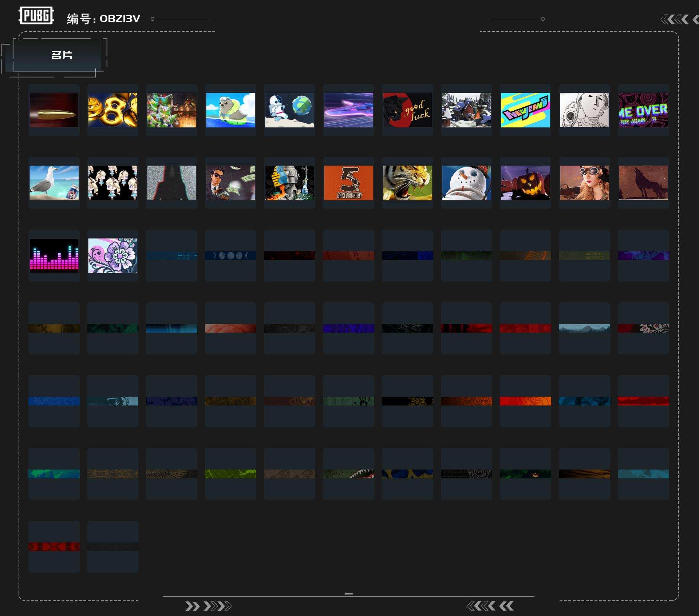Select the olive 7.62MM NATO banner

coord(585,255)
